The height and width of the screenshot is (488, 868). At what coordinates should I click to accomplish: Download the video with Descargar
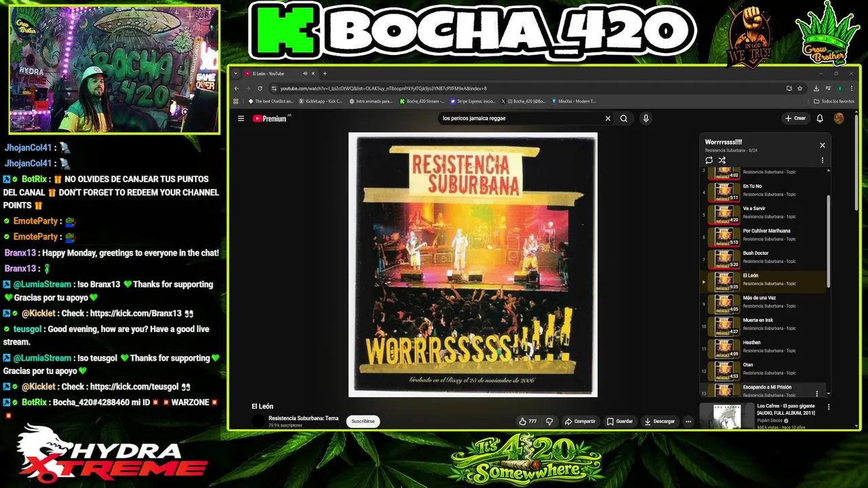(x=660, y=421)
